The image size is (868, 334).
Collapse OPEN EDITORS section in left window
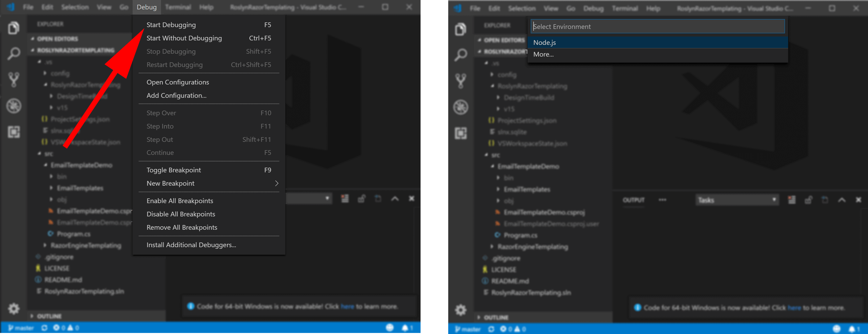tap(57, 39)
